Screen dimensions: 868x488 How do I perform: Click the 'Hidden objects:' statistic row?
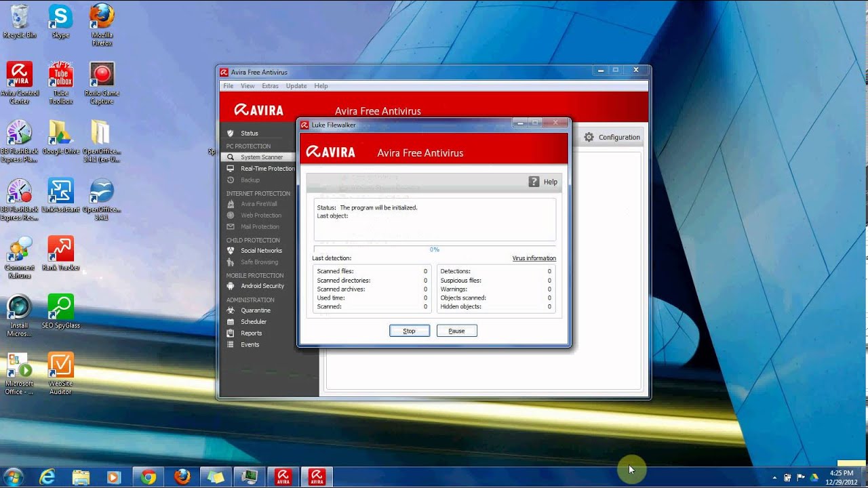(x=496, y=306)
